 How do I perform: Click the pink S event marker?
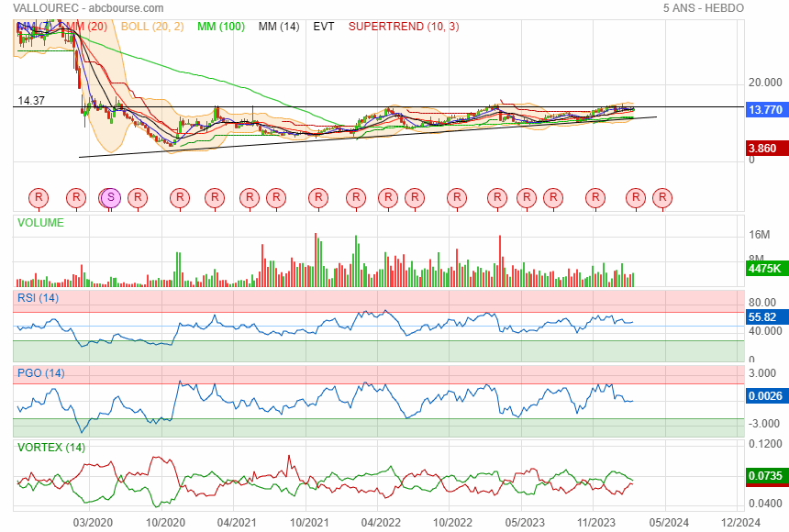click(110, 196)
